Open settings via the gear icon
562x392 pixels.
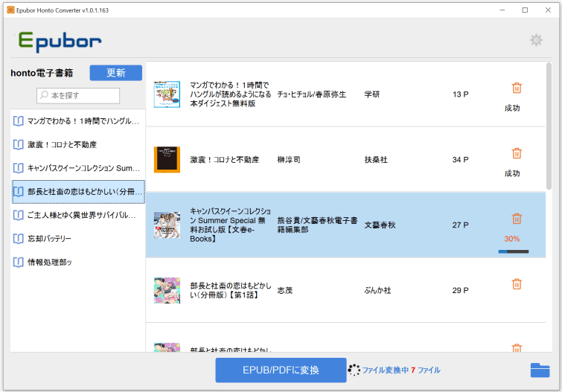coord(536,39)
